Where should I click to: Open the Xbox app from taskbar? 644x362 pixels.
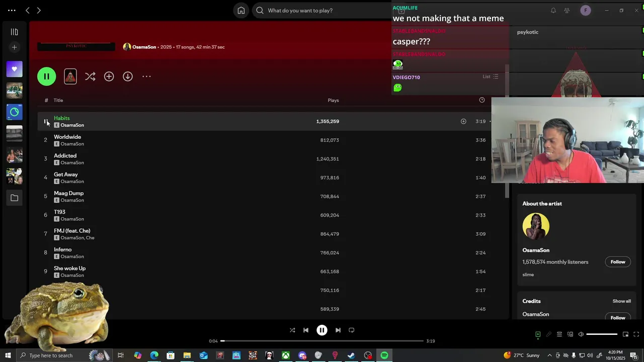[285, 355]
